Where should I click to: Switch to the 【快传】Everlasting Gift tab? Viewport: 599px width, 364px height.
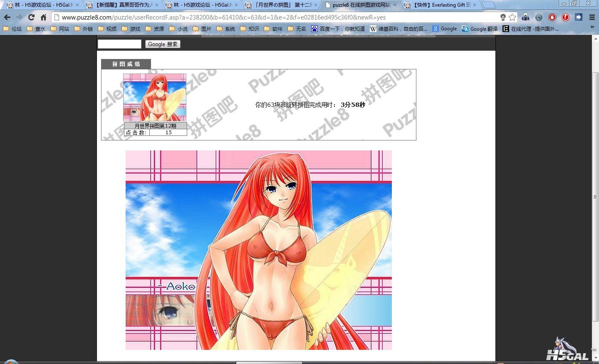coord(440,5)
